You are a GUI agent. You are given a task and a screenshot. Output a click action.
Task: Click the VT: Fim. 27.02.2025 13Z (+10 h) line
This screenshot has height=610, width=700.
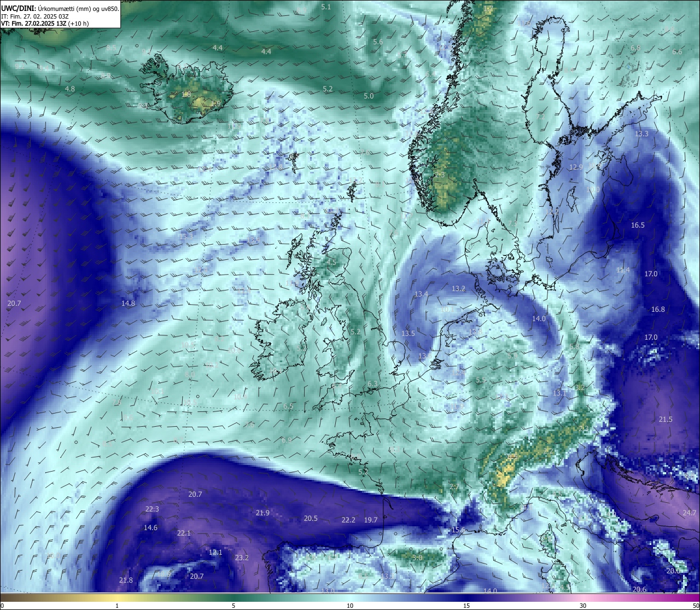tap(45, 24)
